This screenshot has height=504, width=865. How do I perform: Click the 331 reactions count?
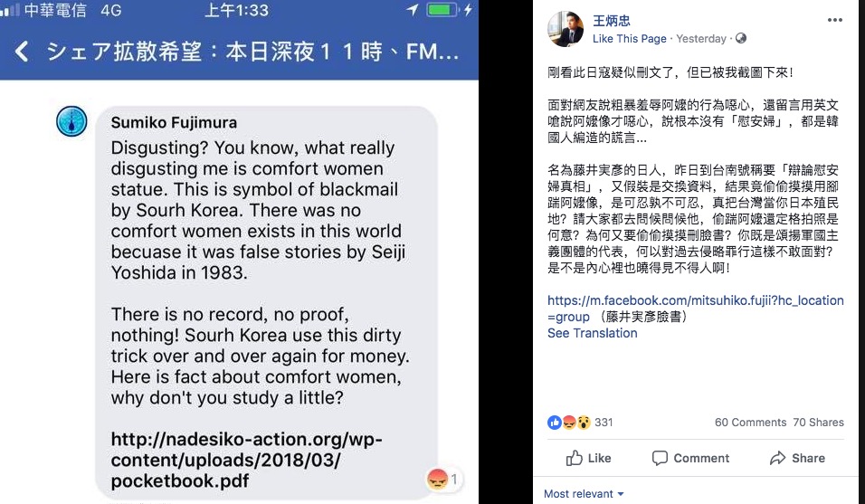click(x=604, y=423)
